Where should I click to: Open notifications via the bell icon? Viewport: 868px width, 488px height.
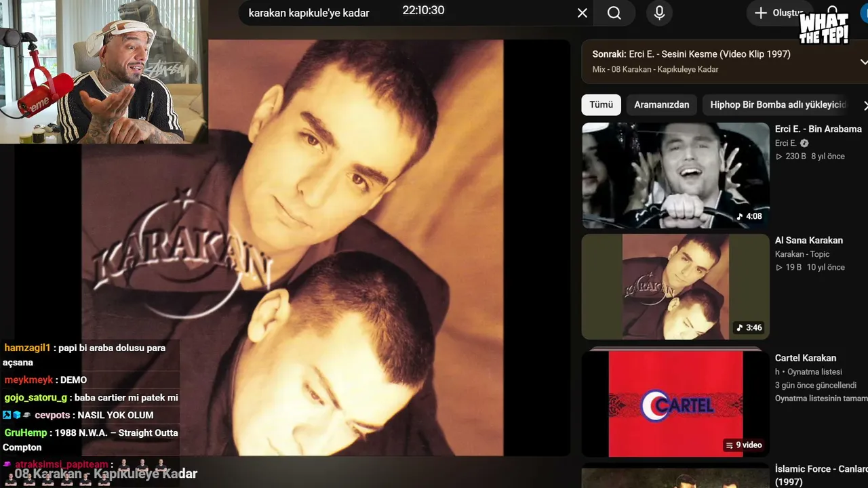coord(833,13)
